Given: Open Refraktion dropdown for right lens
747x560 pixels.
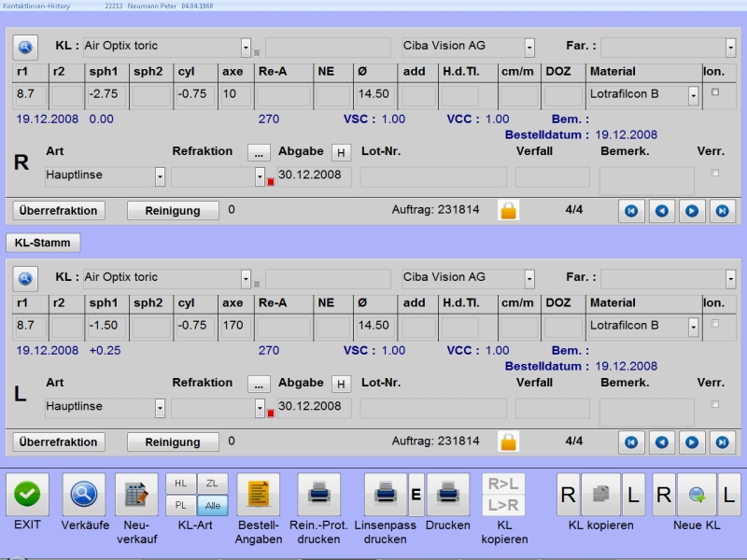Looking at the screenshot, I should (x=260, y=176).
